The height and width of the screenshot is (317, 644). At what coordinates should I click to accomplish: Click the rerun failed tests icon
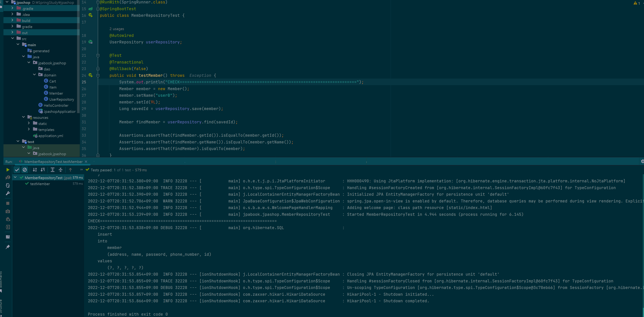coord(8,178)
